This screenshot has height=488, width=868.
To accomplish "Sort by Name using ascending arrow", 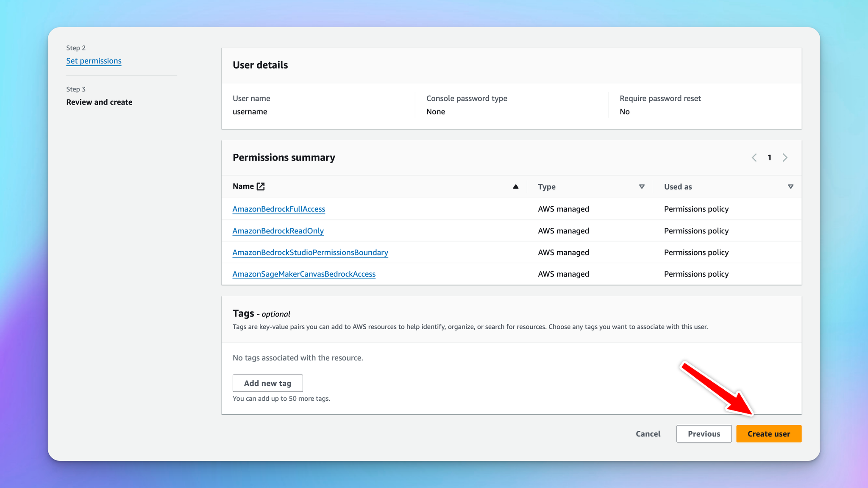I will (515, 187).
